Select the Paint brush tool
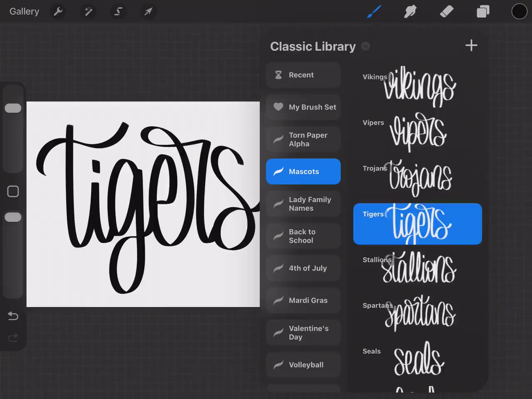 [374, 12]
